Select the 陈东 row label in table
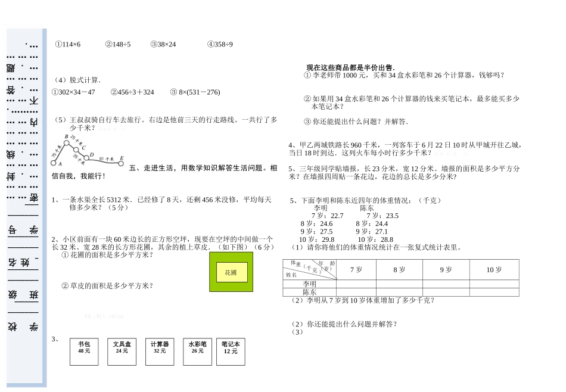This screenshot has width=566, height=392. click(x=310, y=293)
